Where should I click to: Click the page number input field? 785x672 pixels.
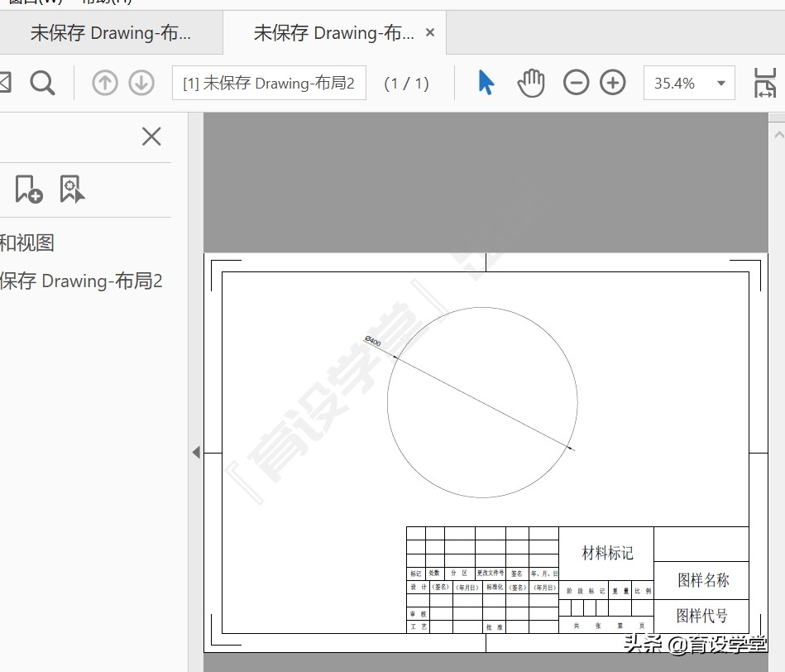point(269,84)
